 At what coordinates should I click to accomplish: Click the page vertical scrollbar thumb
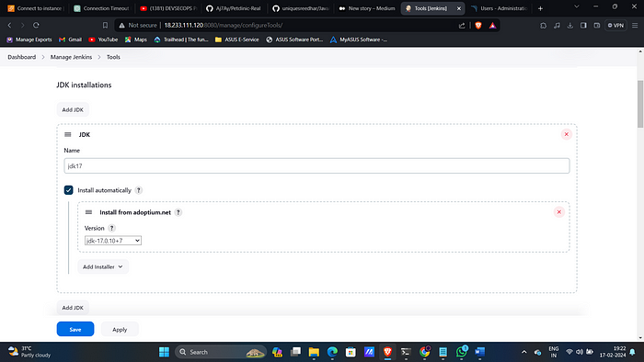coord(640,104)
